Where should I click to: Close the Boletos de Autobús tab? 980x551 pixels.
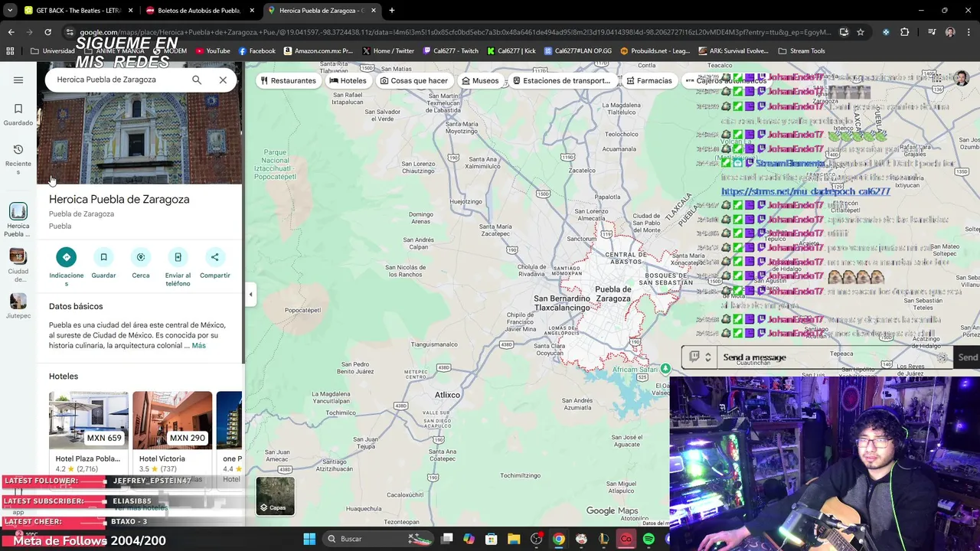(x=252, y=11)
